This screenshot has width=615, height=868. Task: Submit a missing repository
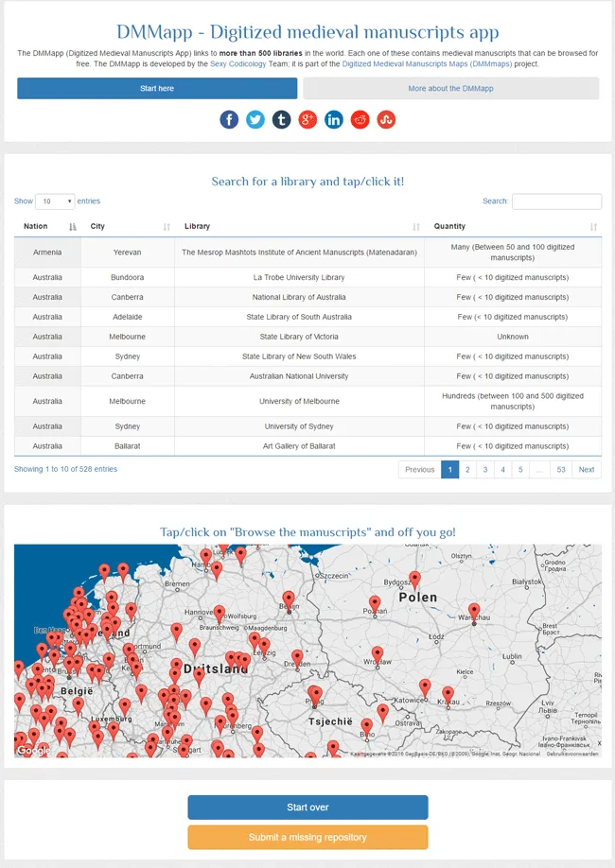307,837
